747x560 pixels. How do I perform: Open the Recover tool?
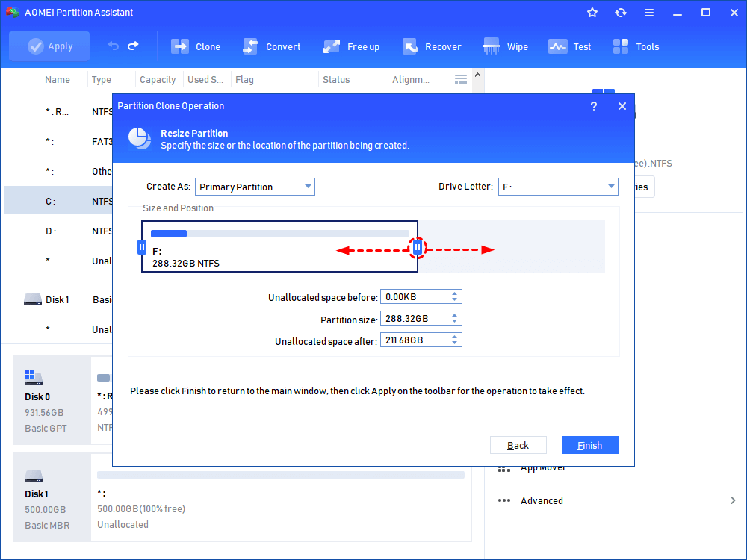(x=432, y=46)
